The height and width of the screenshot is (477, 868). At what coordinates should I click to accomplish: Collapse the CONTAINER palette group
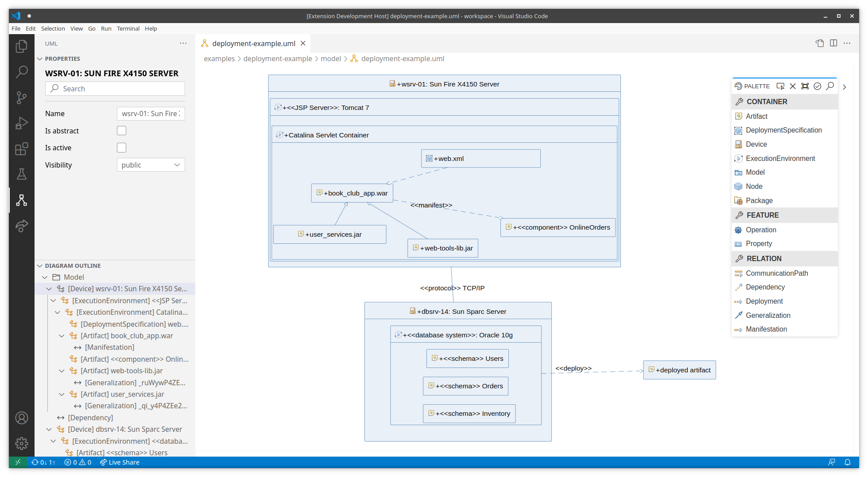(784, 102)
